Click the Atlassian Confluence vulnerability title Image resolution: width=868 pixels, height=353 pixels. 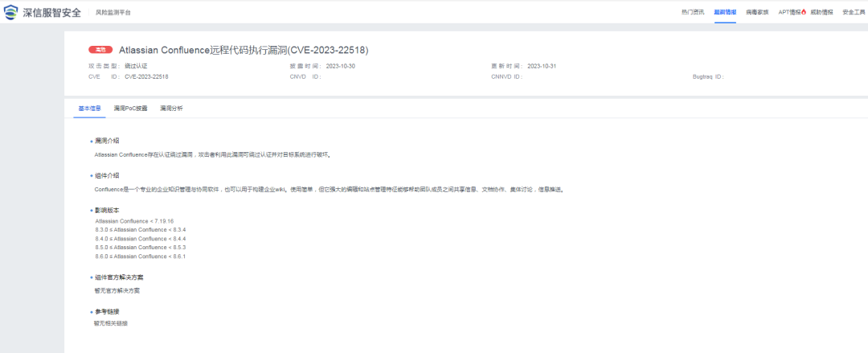[x=244, y=50]
